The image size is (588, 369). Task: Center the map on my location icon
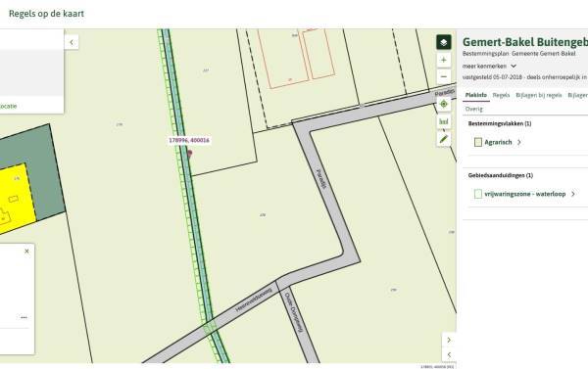pos(444,104)
